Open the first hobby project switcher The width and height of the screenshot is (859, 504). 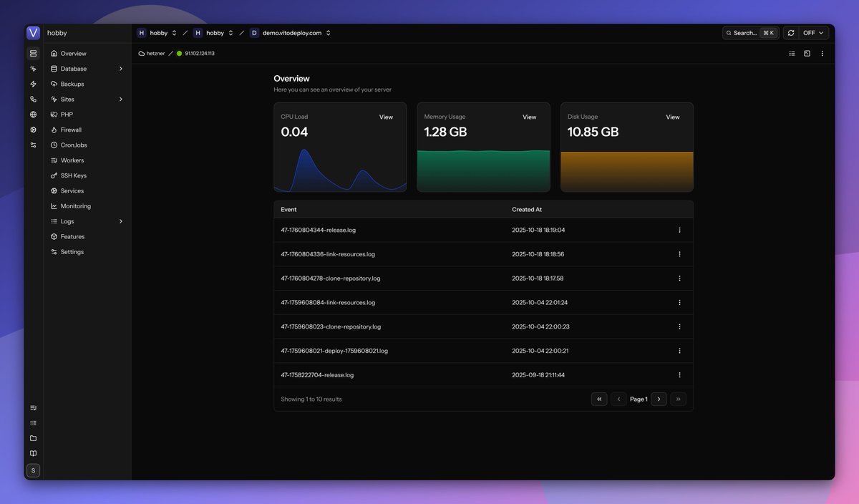click(x=157, y=33)
